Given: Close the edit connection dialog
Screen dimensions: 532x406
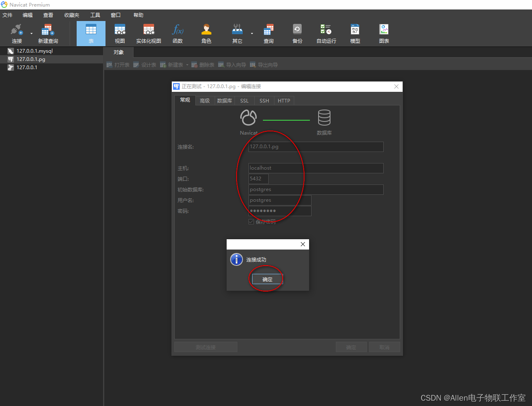Looking at the screenshot, I should pos(396,86).
